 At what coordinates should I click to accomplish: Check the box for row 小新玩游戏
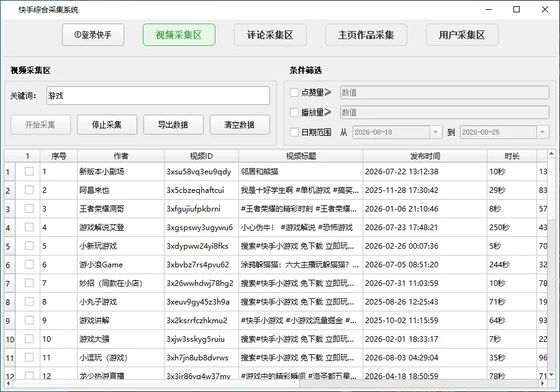[29, 246]
